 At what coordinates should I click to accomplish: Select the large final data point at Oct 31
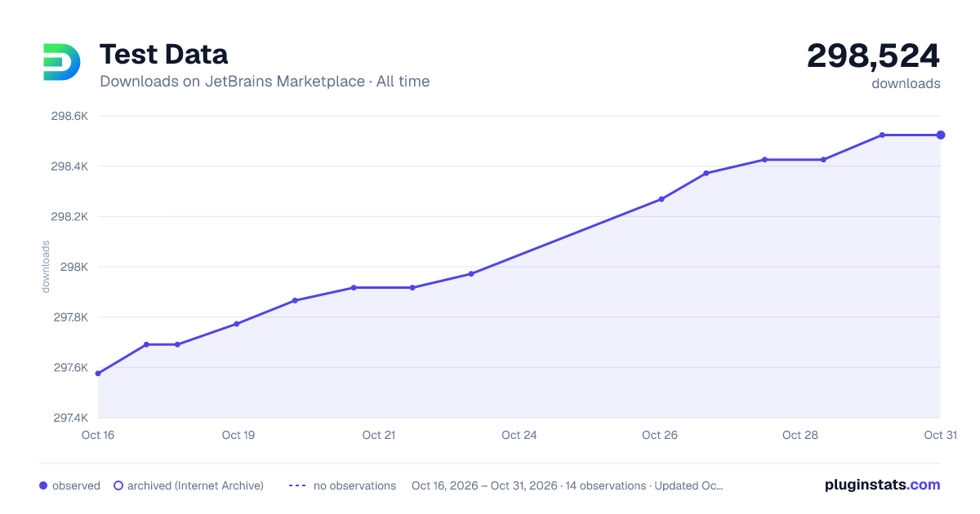[x=941, y=135]
